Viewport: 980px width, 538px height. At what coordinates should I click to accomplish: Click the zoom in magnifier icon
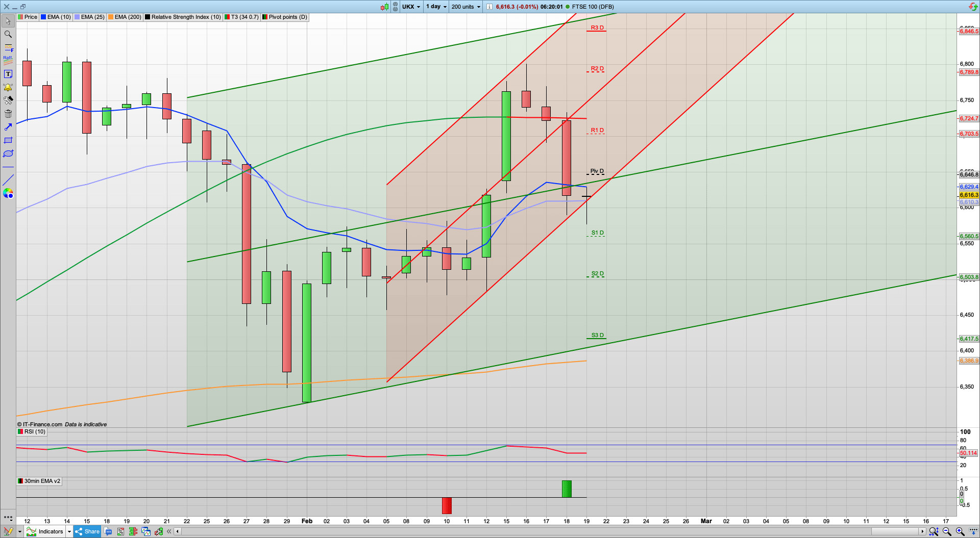click(960, 531)
